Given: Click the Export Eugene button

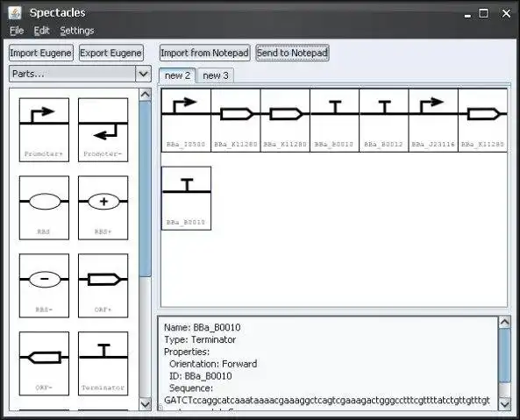Looking at the screenshot, I should point(111,53).
